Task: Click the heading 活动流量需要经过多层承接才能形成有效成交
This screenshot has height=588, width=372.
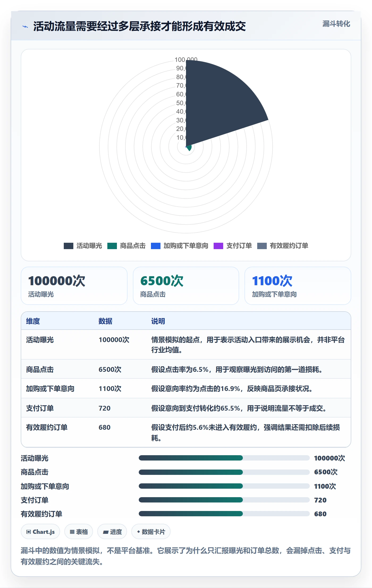Action: click(139, 26)
